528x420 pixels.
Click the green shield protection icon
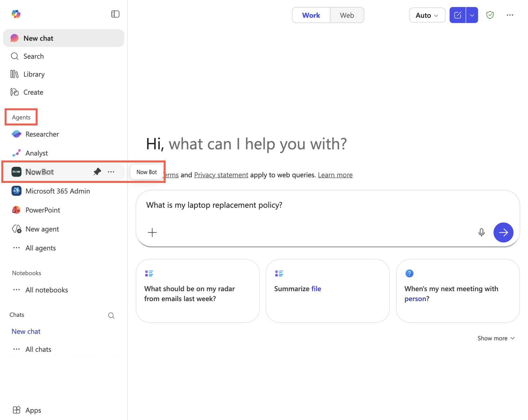[490, 15]
